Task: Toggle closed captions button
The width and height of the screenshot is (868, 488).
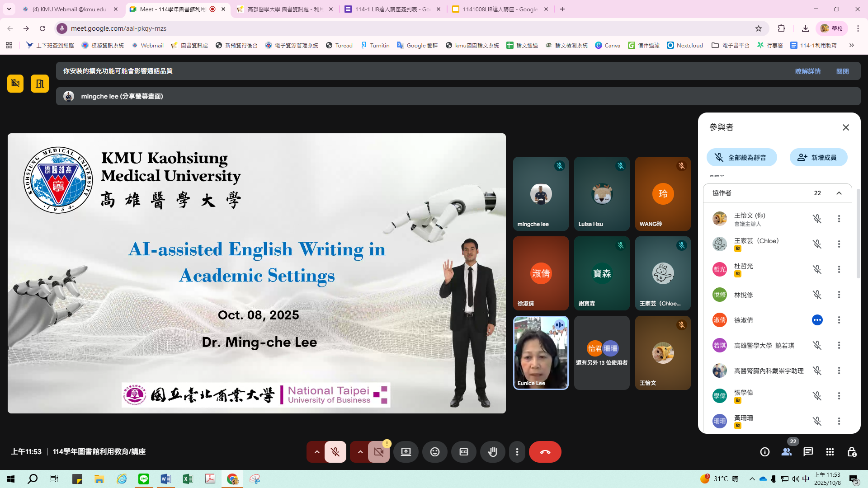Action: click(x=463, y=452)
